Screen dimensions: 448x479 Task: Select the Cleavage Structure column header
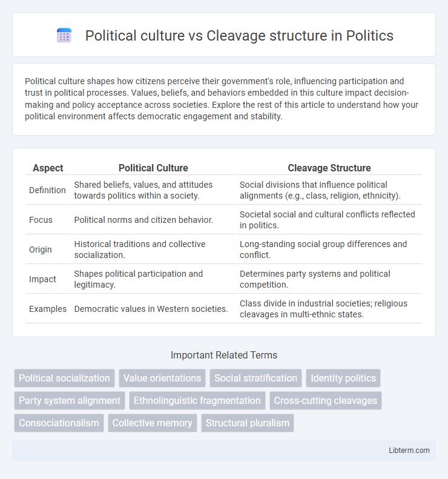pos(329,168)
